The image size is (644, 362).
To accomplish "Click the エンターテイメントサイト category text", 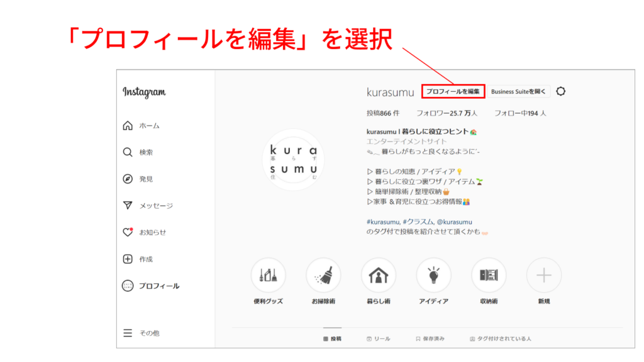I will pyautogui.click(x=406, y=141).
